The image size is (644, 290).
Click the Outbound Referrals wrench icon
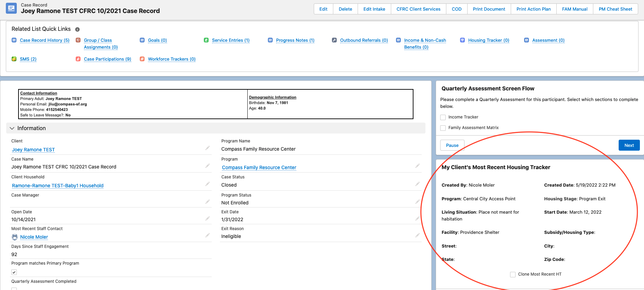[334, 40]
